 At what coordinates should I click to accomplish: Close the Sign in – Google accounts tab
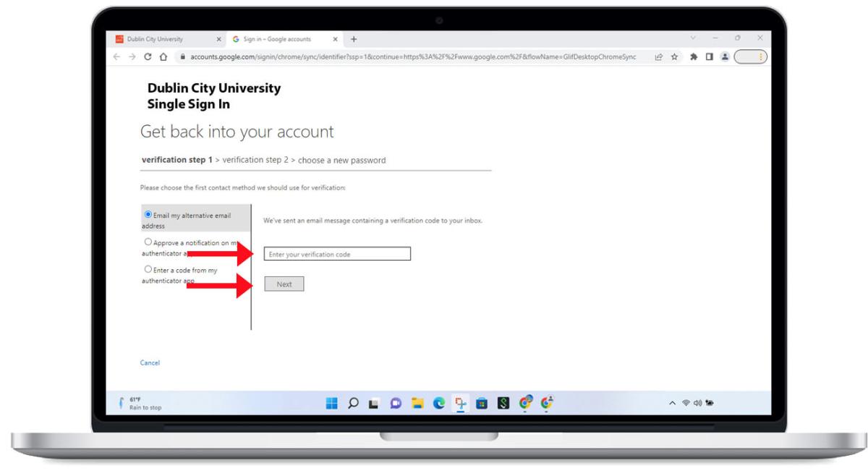point(336,38)
